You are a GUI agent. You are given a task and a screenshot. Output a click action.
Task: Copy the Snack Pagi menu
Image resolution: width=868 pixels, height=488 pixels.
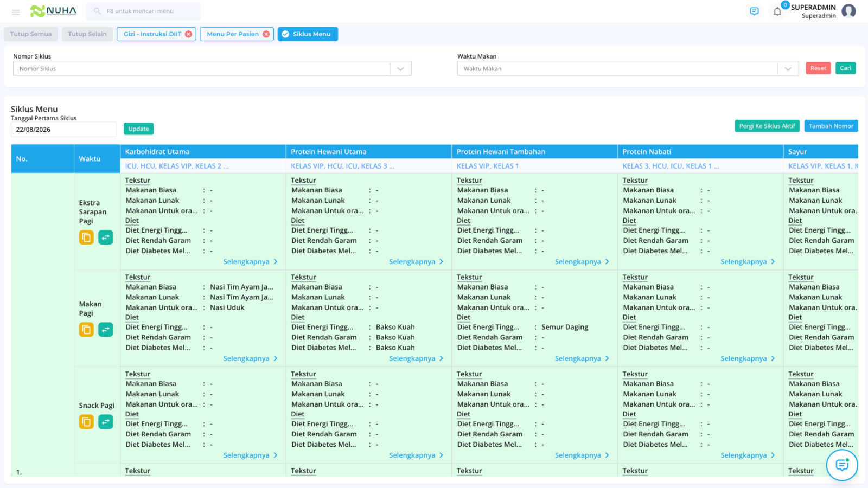click(86, 422)
